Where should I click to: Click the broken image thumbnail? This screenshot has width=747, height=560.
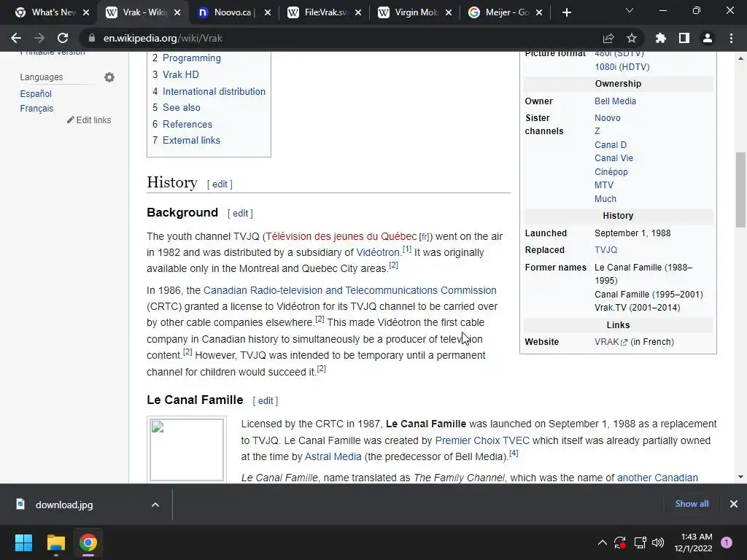pos(187,449)
